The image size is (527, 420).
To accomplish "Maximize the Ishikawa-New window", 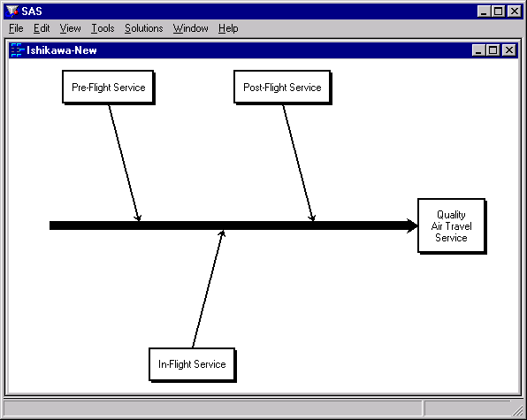I will (x=493, y=50).
